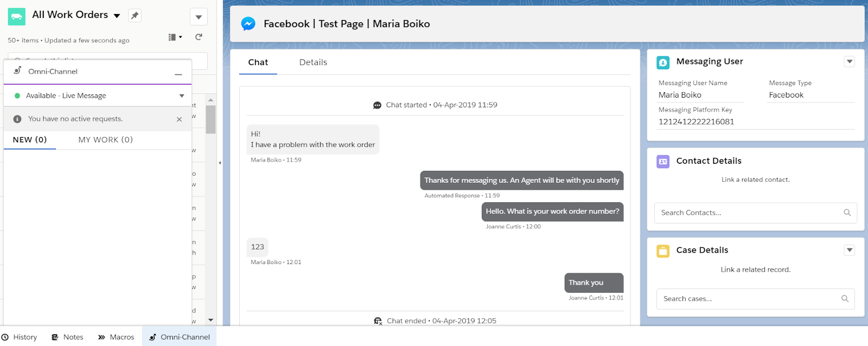Click the Messaging User panel icon

coord(663,62)
